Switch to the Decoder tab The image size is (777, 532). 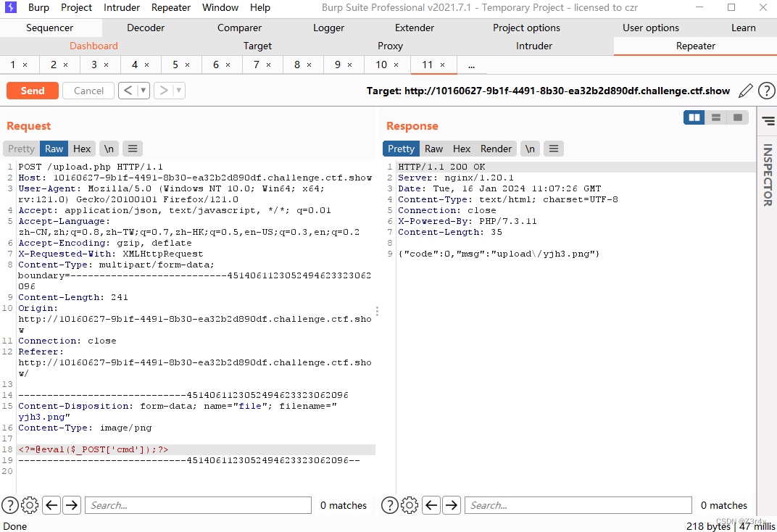click(x=146, y=28)
